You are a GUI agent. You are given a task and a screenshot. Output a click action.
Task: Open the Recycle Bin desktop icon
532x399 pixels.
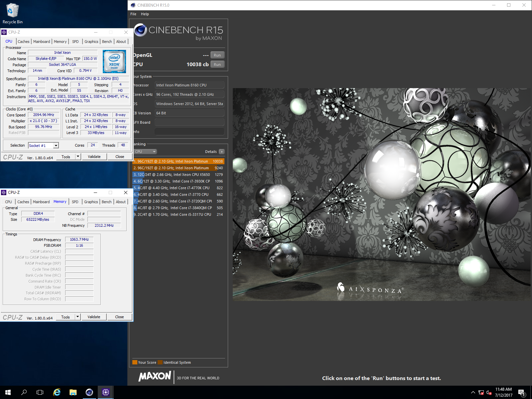tap(13, 14)
